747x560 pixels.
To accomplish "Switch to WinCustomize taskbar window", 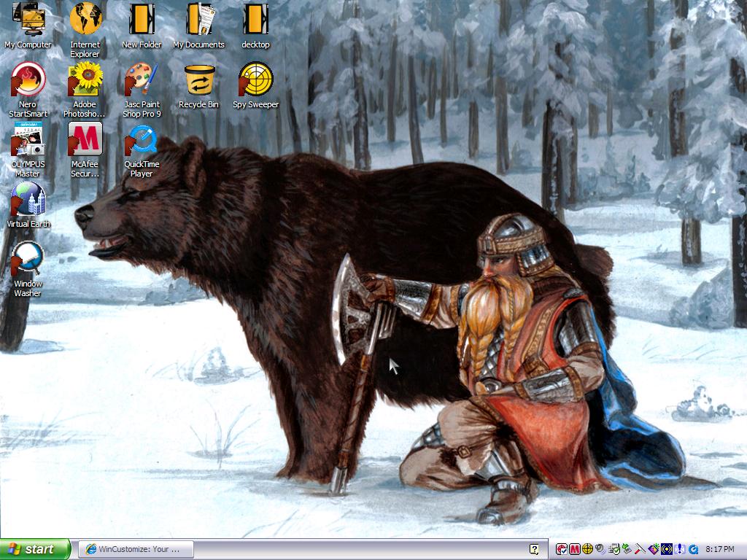I will pos(136,549).
